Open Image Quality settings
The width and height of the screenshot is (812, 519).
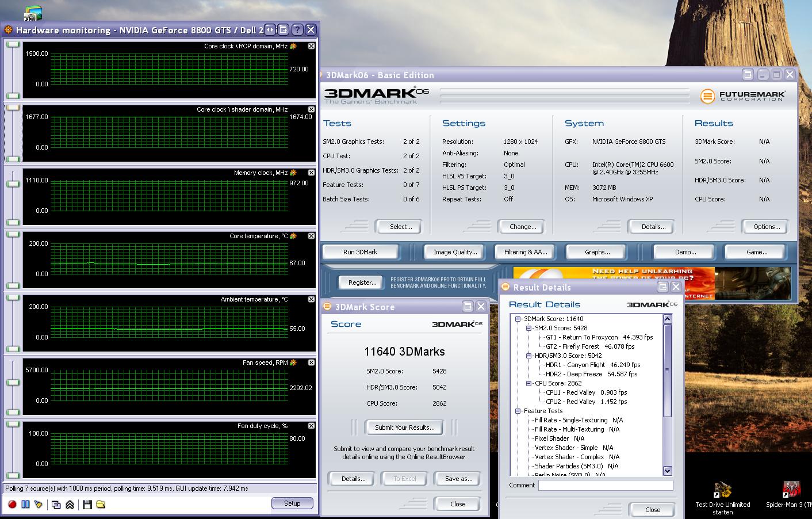click(455, 252)
